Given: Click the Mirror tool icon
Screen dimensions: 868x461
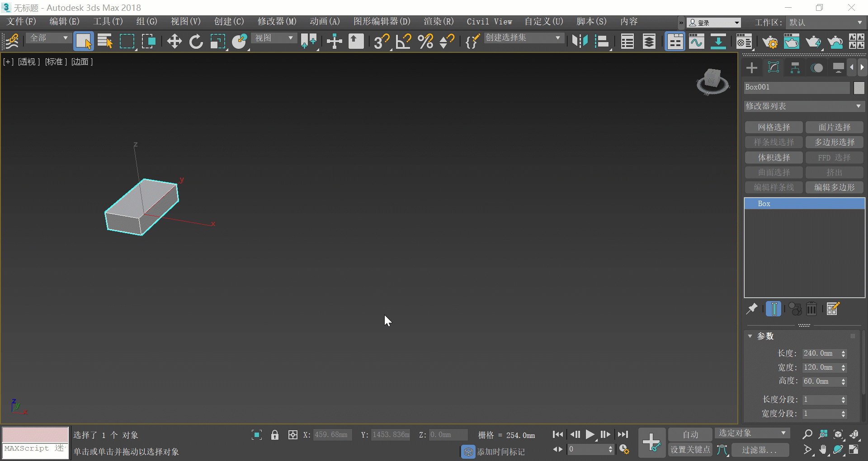Looking at the screenshot, I should (x=580, y=42).
